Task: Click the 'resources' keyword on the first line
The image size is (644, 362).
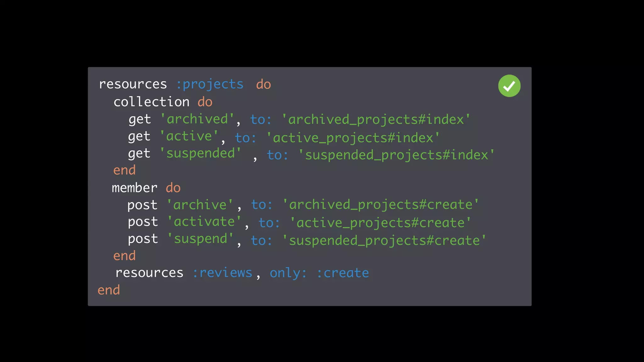Action: [x=133, y=84]
